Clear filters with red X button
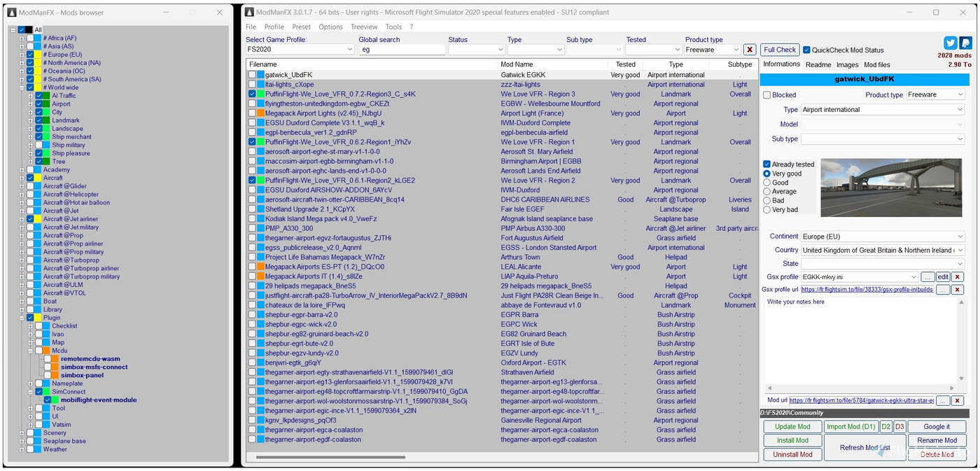 (x=750, y=50)
